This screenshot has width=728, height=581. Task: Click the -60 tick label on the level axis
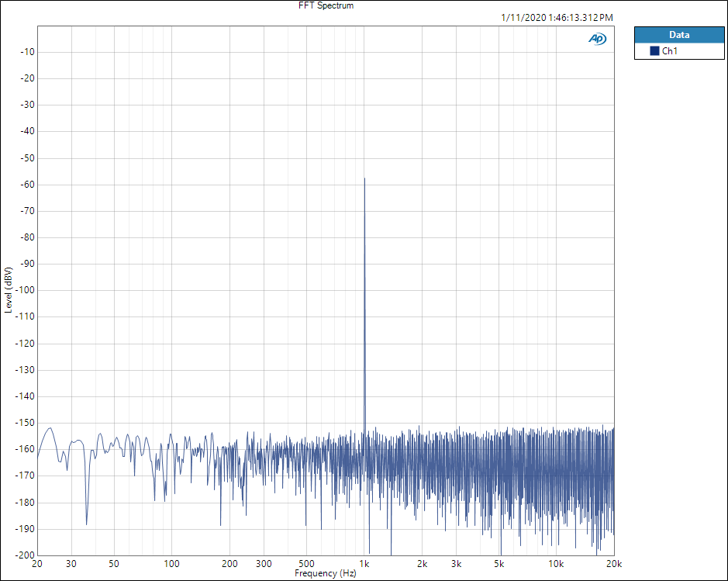pos(27,185)
